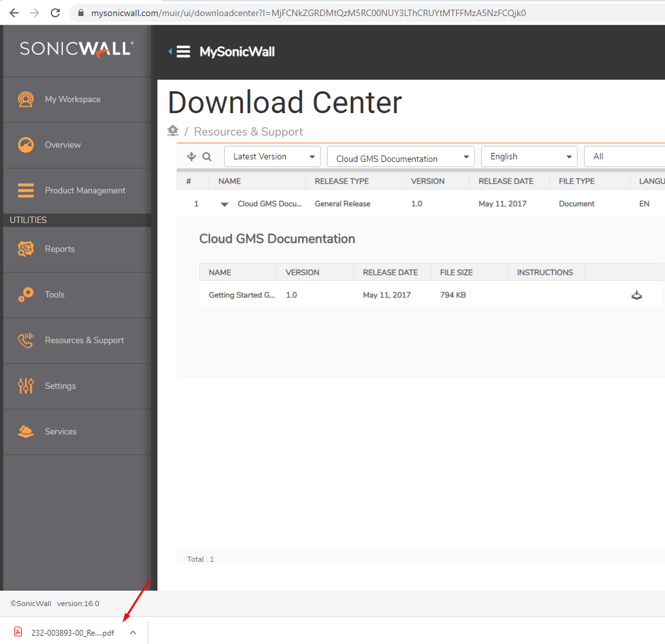This screenshot has height=644, width=665.
Task: Open the downloaded 232-003893-00 PDF file
Action: point(69,632)
